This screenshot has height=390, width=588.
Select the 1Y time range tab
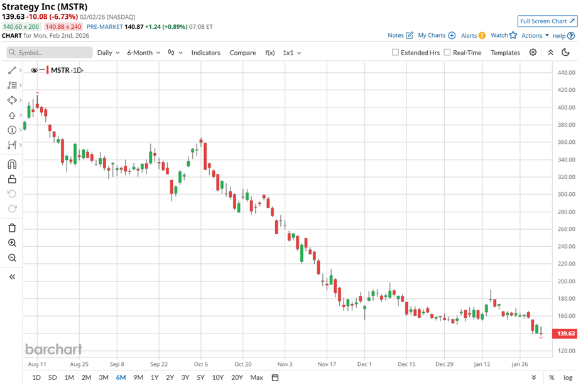point(155,377)
